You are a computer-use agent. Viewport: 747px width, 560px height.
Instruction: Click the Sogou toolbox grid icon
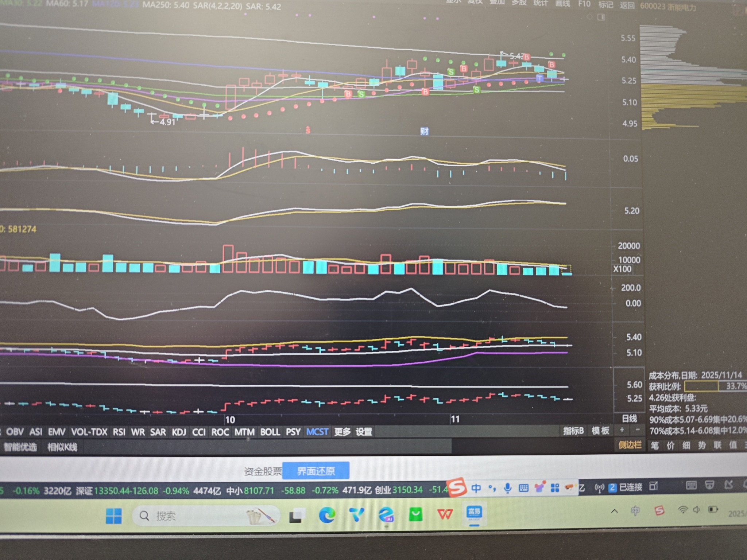555,488
